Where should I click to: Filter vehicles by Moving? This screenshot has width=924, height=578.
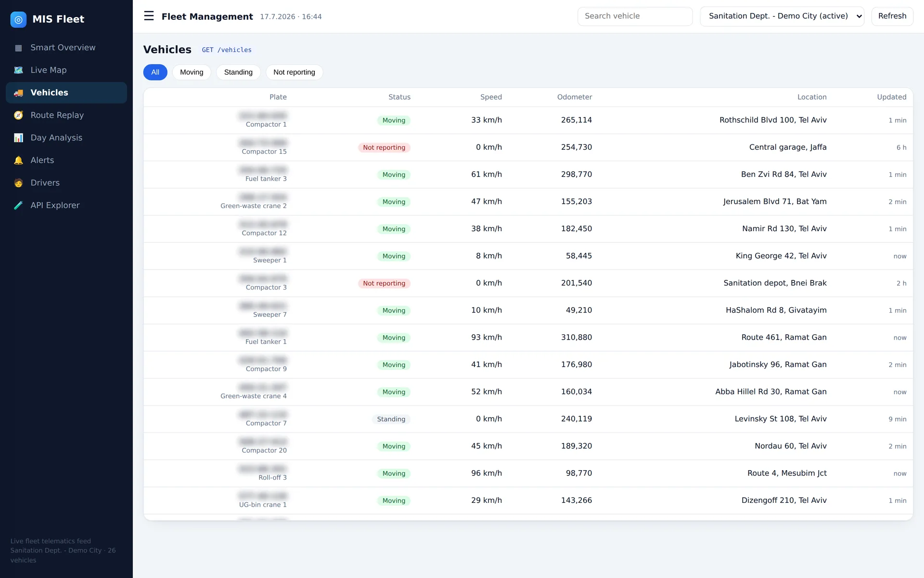tap(192, 72)
